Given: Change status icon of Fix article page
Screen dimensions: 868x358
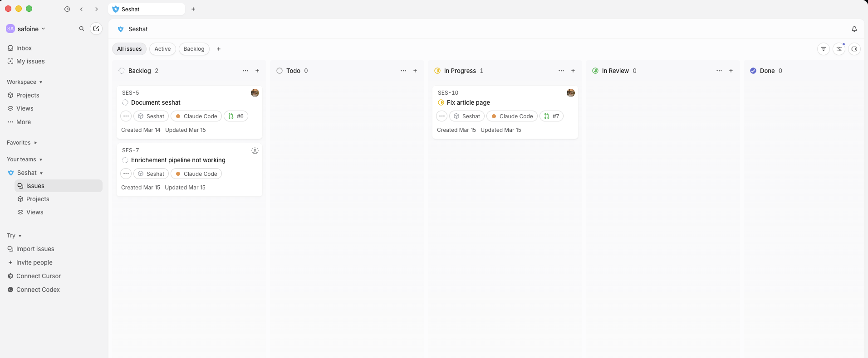Looking at the screenshot, I should (441, 102).
